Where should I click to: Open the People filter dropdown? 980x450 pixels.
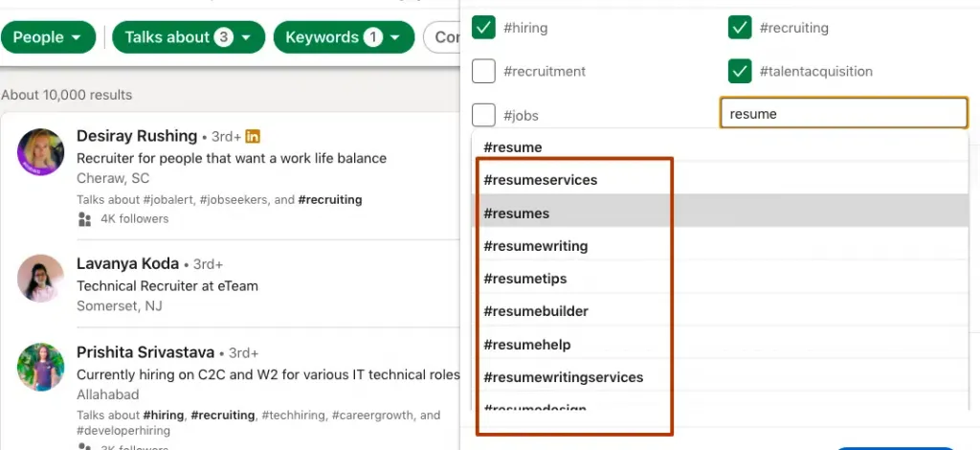click(48, 37)
